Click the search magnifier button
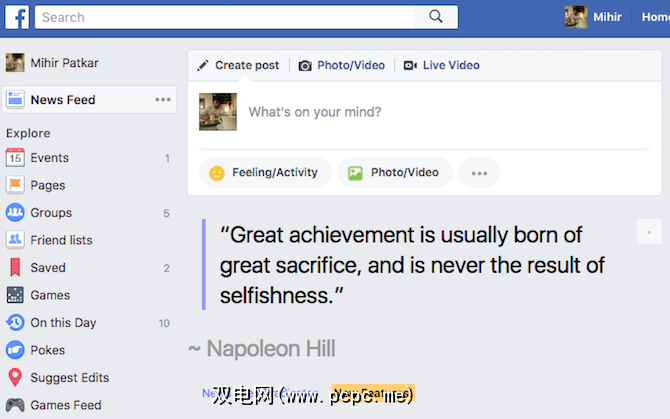The height and width of the screenshot is (419, 670). 435,17
